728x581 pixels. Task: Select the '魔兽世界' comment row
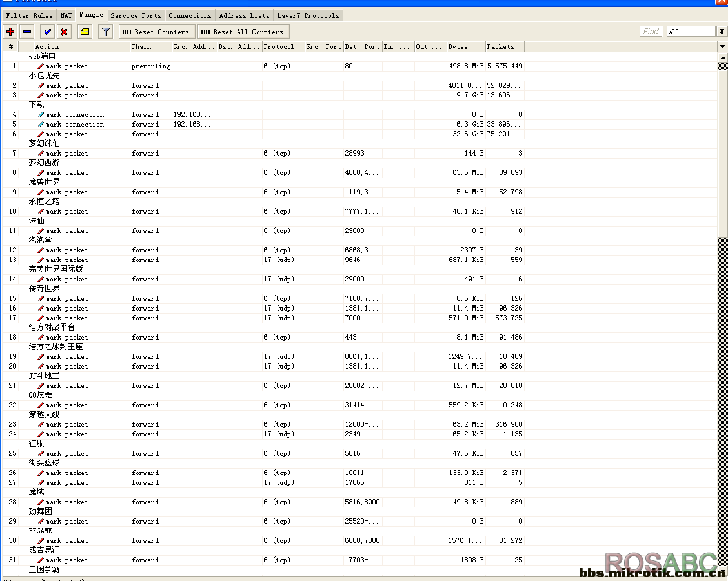tap(360, 183)
